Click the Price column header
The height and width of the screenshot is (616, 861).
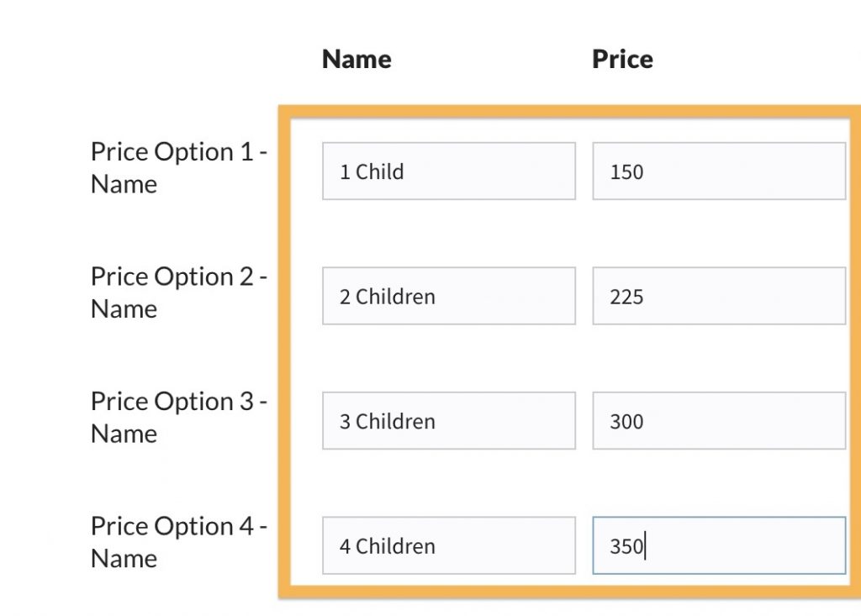622,59
